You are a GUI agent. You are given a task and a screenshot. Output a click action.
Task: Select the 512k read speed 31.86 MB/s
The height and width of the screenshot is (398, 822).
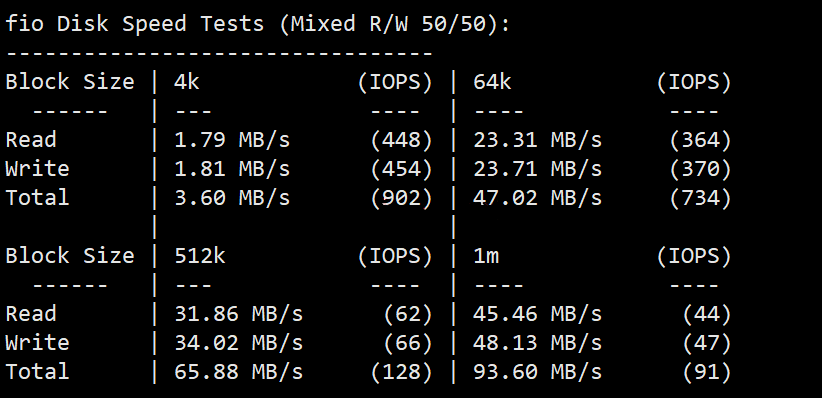(x=239, y=314)
